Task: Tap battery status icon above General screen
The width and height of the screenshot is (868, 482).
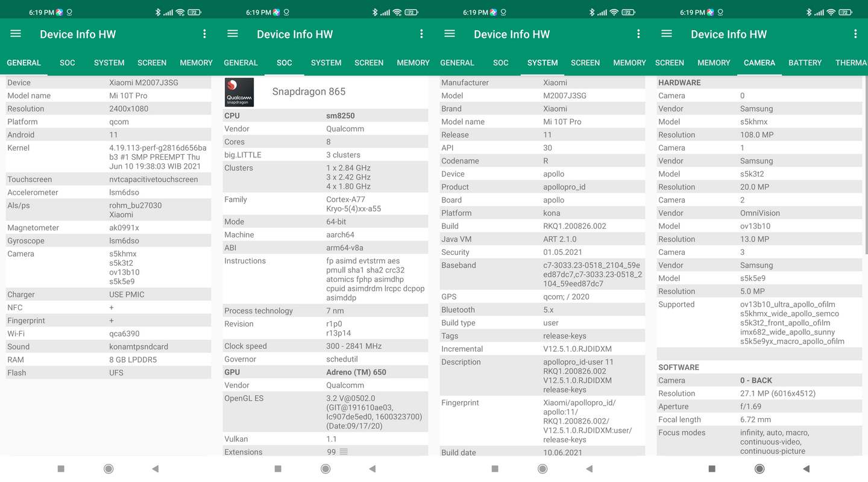Action: click(x=194, y=12)
